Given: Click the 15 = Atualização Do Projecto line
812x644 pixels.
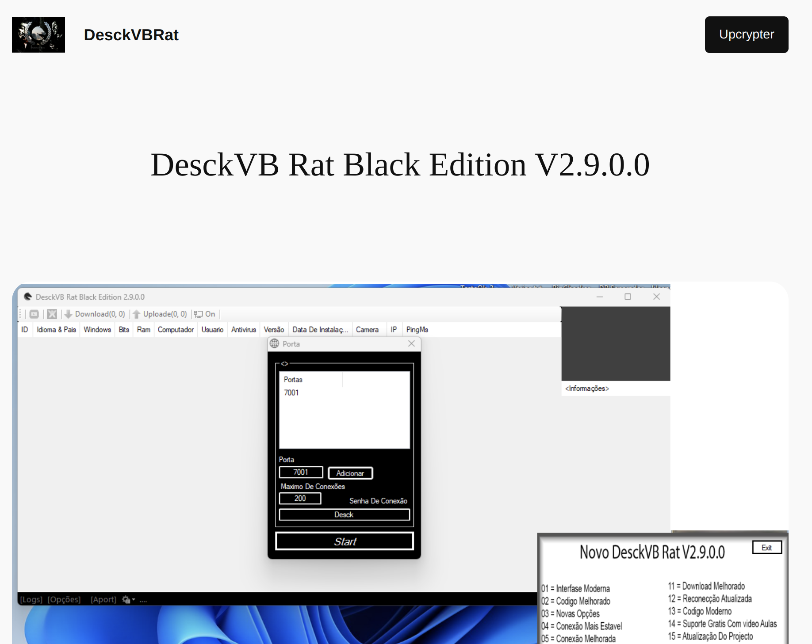Looking at the screenshot, I should 710,636.
